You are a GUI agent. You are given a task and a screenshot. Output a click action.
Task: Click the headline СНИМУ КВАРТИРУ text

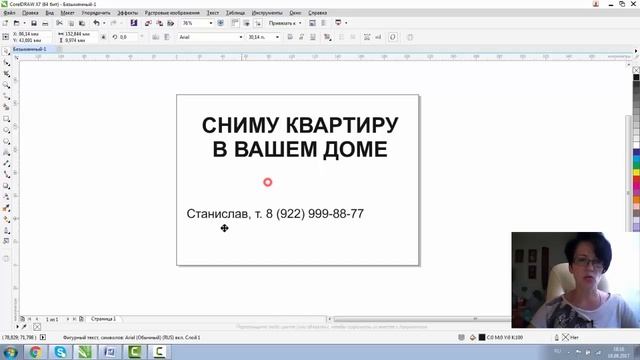[300, 125]
